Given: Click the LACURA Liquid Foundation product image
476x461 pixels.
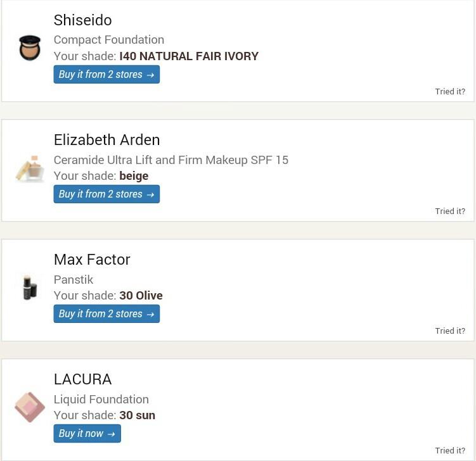Looking at the screenshot, I should point(30,407).
